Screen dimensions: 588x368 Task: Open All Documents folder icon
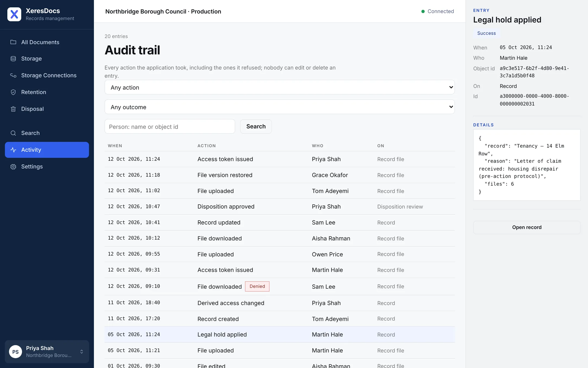point(13,42)
